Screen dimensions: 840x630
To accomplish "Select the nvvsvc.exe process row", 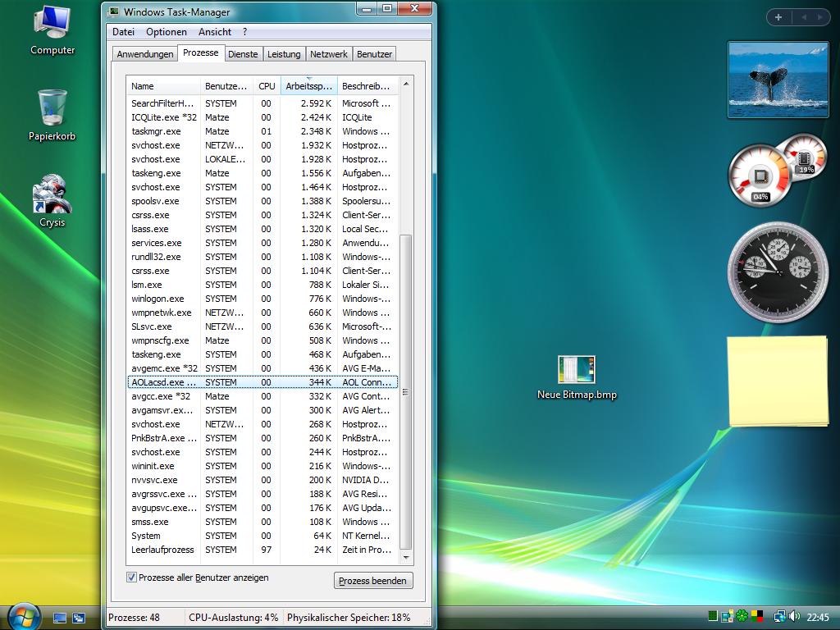I will click(262, 480).
